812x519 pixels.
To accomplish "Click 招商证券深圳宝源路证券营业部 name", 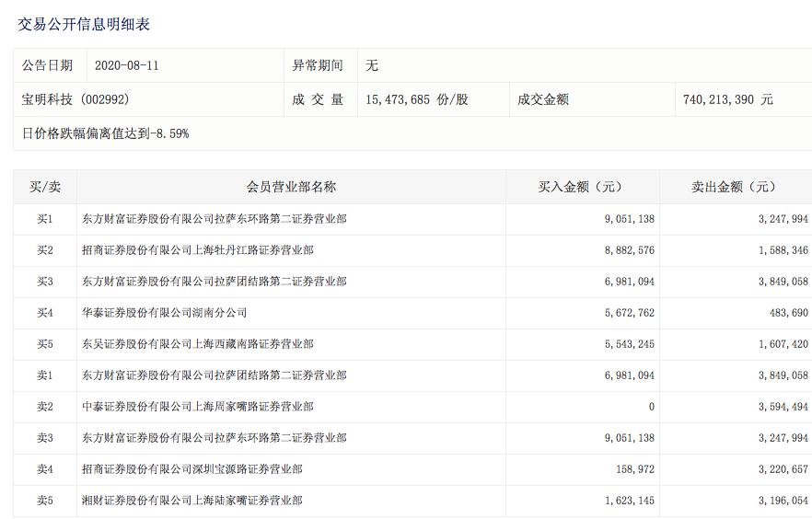I will (192, 469).
